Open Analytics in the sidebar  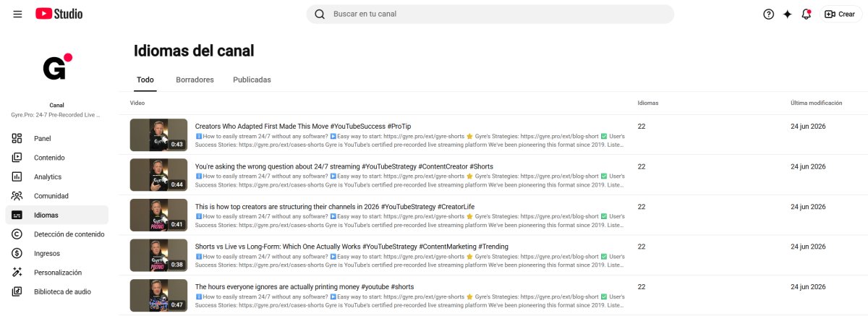(x=56, y=176)
